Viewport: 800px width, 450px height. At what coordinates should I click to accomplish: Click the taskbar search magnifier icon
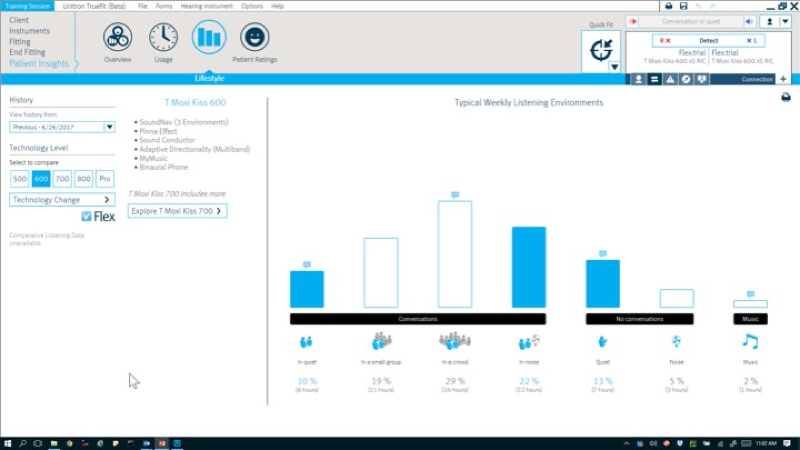(23, 443)
